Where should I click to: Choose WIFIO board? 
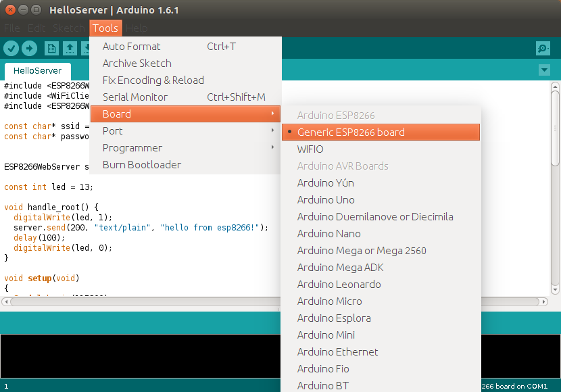coord(381,149)
